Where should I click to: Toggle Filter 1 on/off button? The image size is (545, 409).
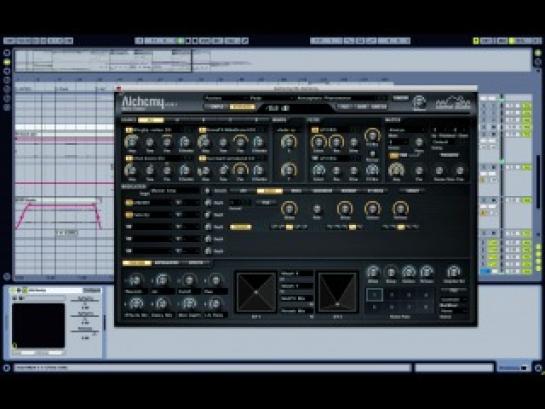tap(315, 130)
